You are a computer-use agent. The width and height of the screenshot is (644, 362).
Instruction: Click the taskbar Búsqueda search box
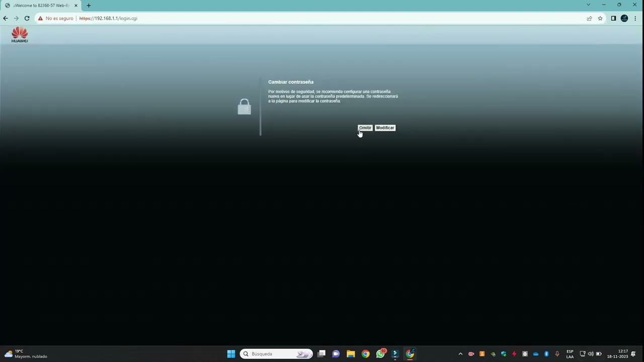pyautogui.click(x=276, y=354)
